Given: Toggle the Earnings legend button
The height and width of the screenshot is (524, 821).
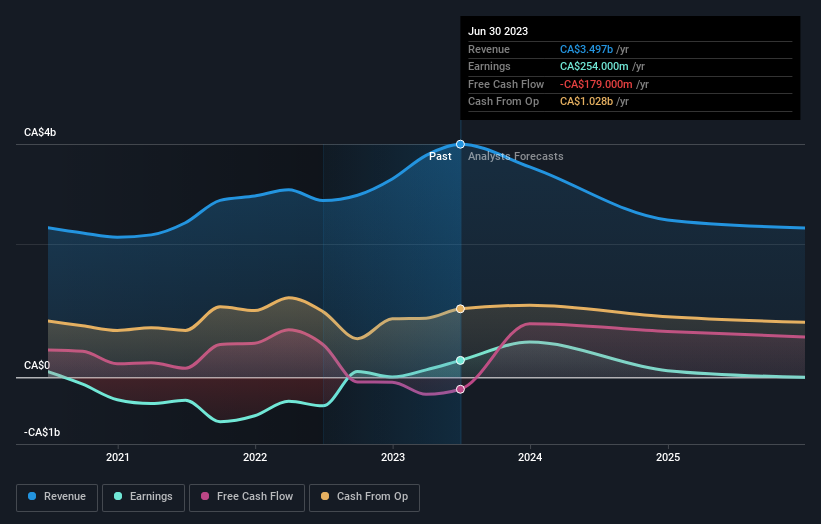Looking at the screenshot, I should pos(143,497).
